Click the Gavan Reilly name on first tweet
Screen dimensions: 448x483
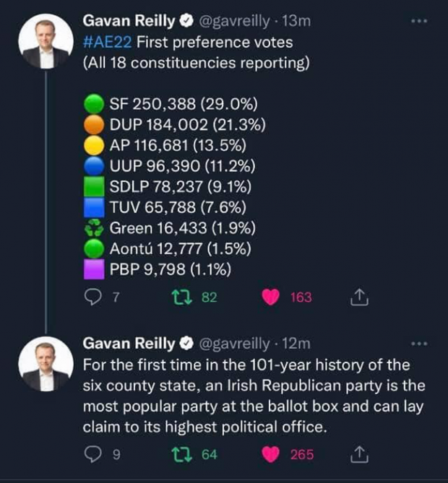[129, 21]
